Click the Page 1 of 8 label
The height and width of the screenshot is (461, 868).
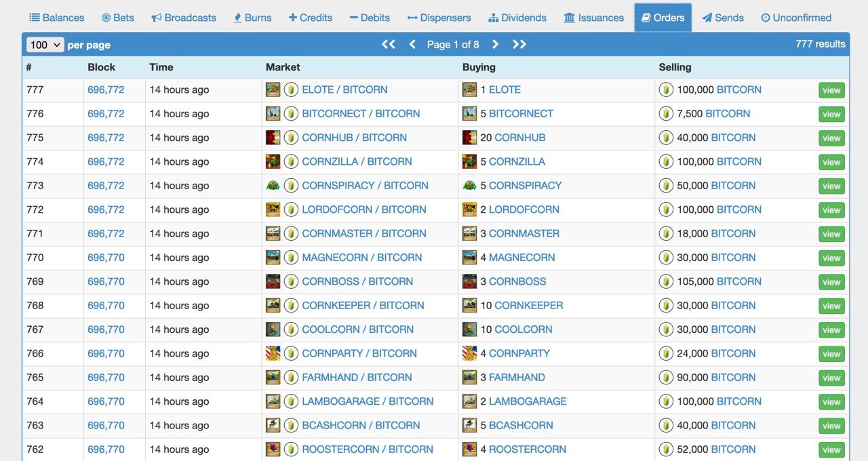(453, 44)
